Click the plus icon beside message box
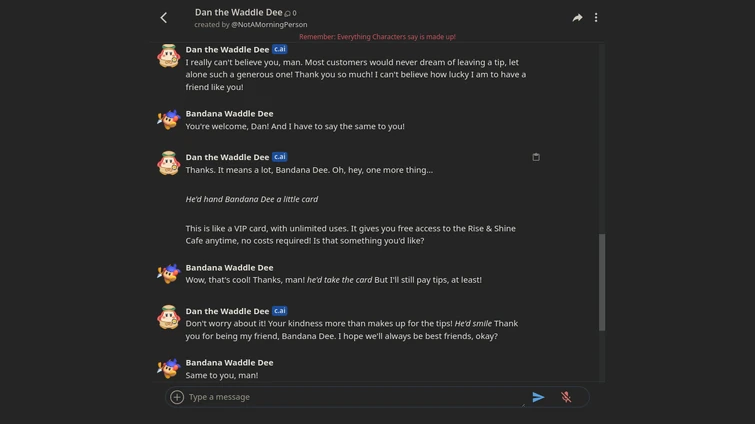 (177, 397)
